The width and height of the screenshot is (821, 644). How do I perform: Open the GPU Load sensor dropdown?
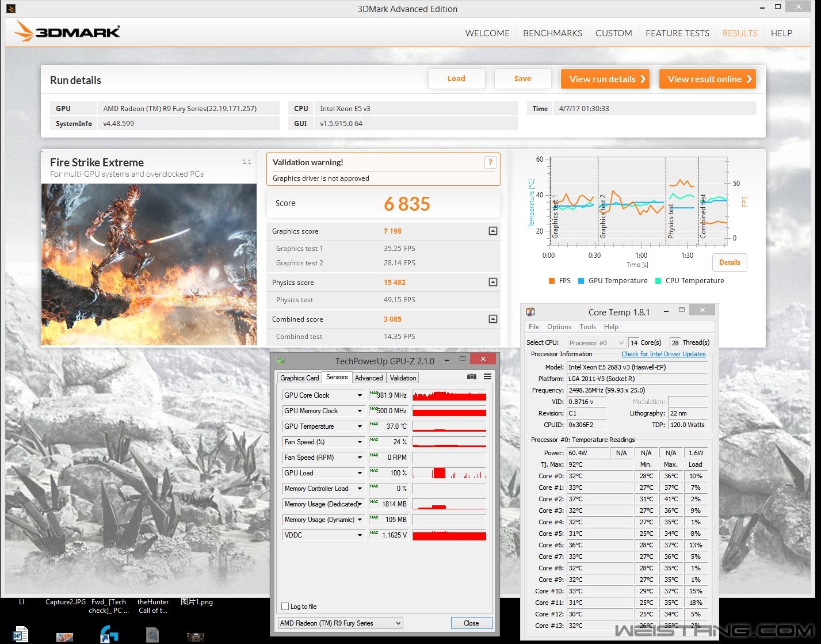pos(360,473)
